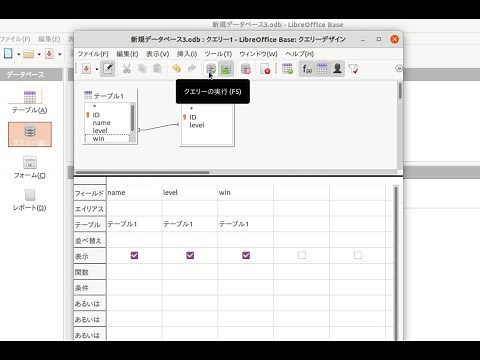Run the query with the Run Query icon
This screenshot has width=480, height=360.
click(x=211, y=69)
